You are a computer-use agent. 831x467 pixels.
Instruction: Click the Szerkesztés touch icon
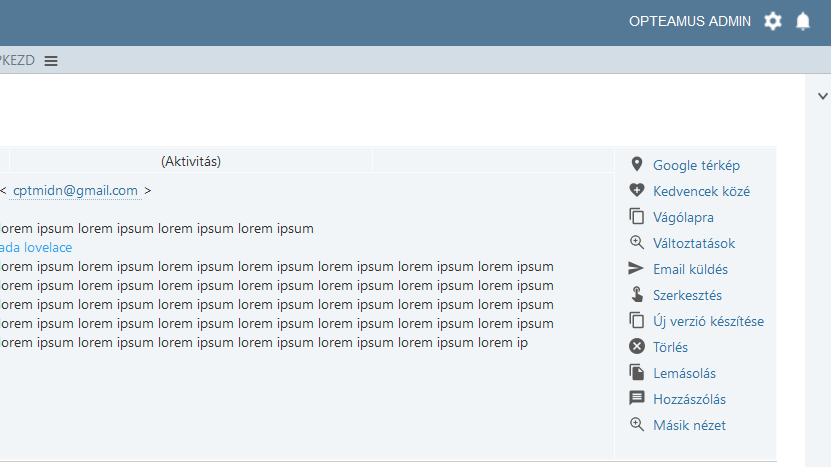point(636,295)
